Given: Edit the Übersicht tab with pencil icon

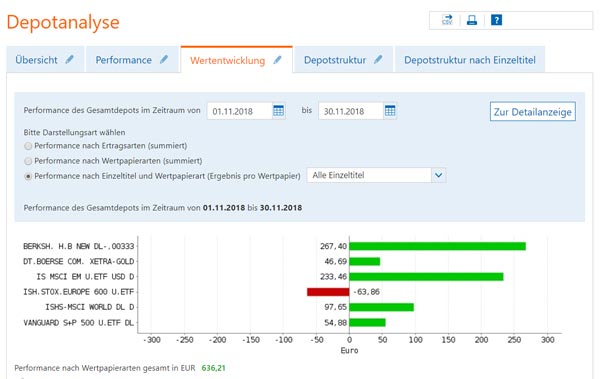Looking at the screenshot, I should [x=70, y=59].
